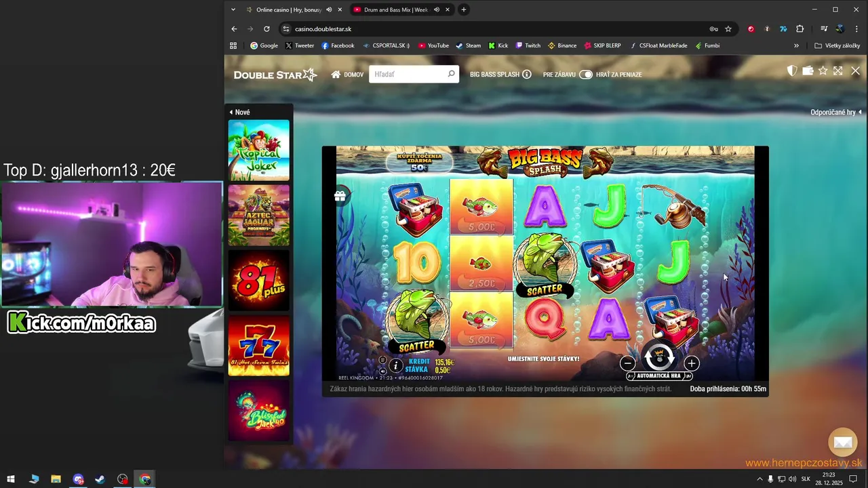Enter game fullscreen mode
The height and width of the screenshot is (488, 868).
tap(838, 70)
